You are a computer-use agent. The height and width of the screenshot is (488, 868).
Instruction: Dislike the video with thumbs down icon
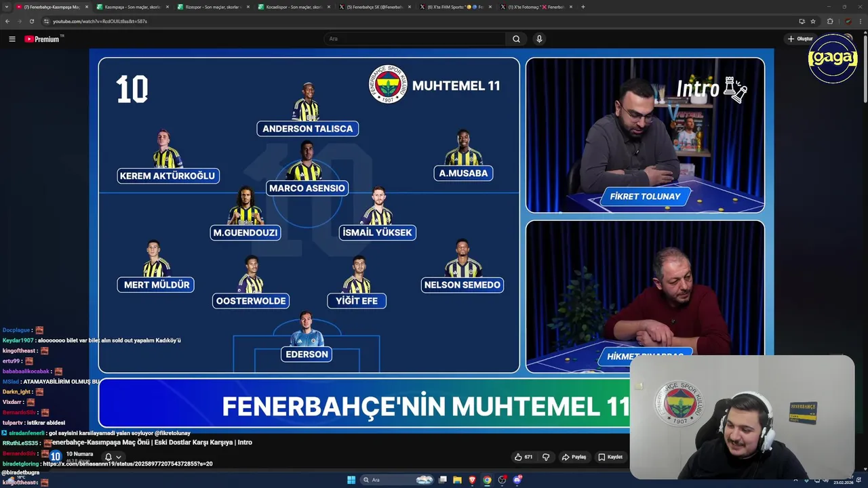click(x=546, y=457)
